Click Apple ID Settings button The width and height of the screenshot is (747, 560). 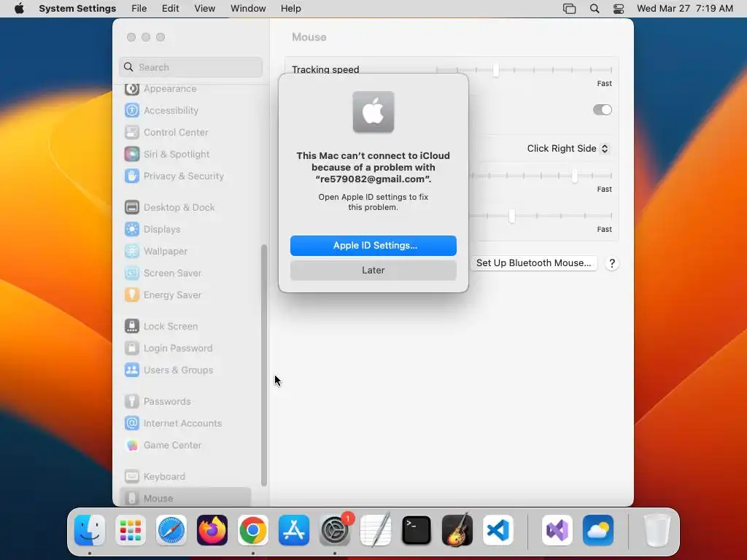[373, 246]
